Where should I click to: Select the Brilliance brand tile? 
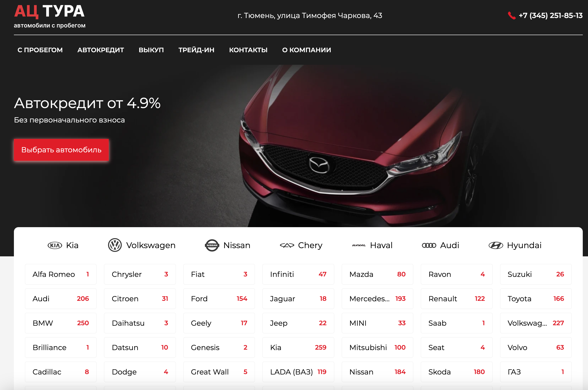click(x=61, y=347)
